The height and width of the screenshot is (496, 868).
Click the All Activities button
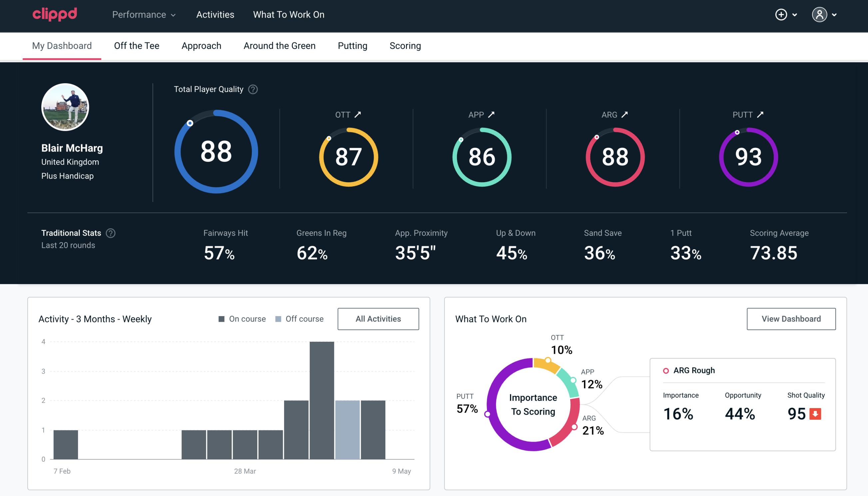click(x=379, y=318)
